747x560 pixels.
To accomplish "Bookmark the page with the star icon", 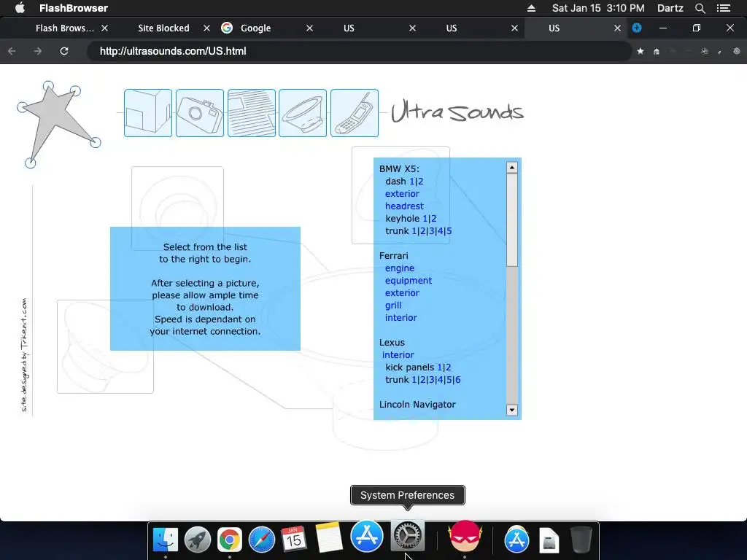I will tap(640, 51).
